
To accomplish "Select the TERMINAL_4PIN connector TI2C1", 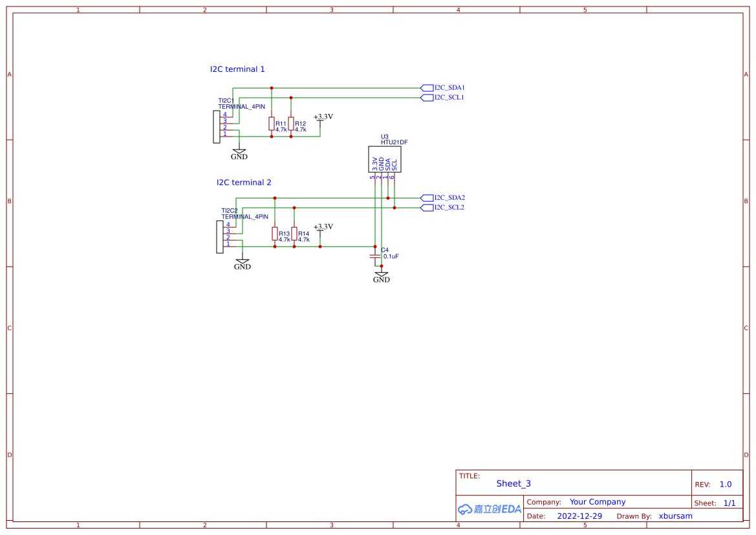I will [x=218, y=126].
